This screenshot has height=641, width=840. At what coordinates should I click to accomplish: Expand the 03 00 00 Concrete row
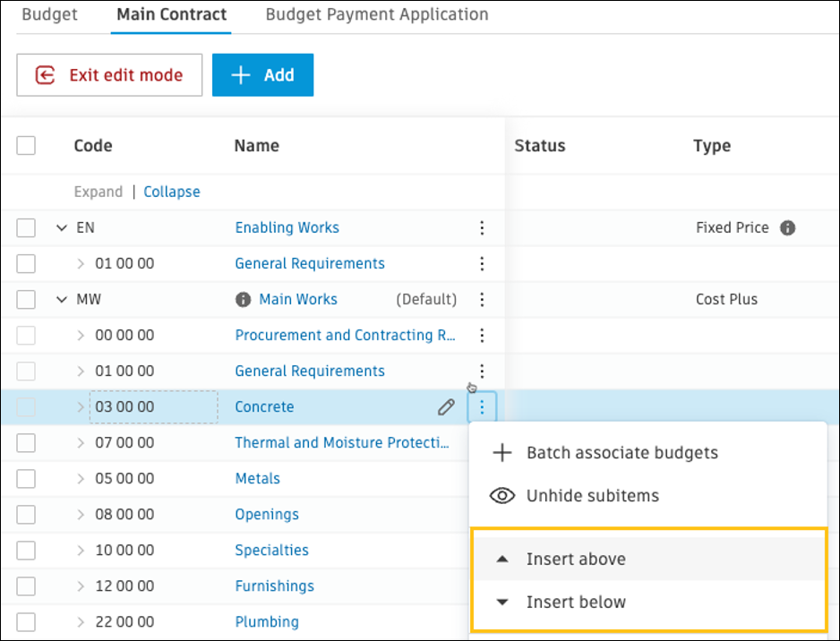[81, 406]
